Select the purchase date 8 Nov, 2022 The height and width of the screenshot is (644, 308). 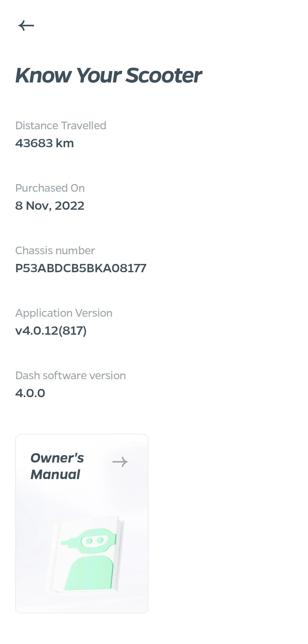50,206
